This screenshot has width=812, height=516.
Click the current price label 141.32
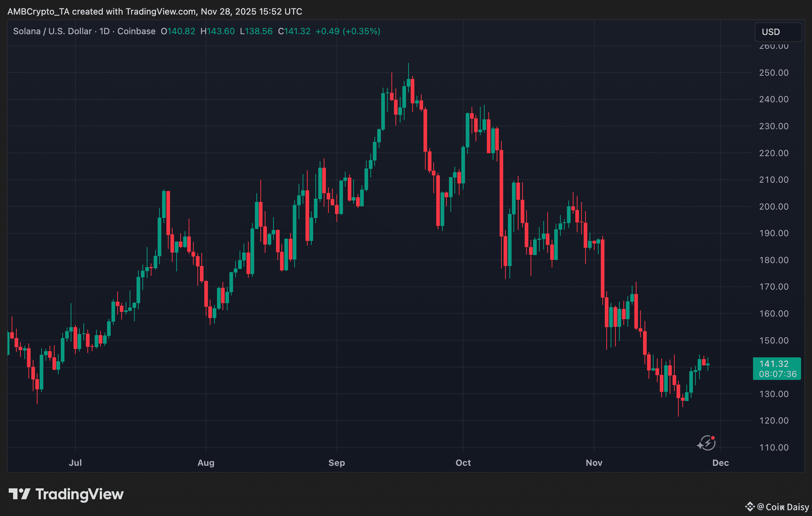[774, 364]
